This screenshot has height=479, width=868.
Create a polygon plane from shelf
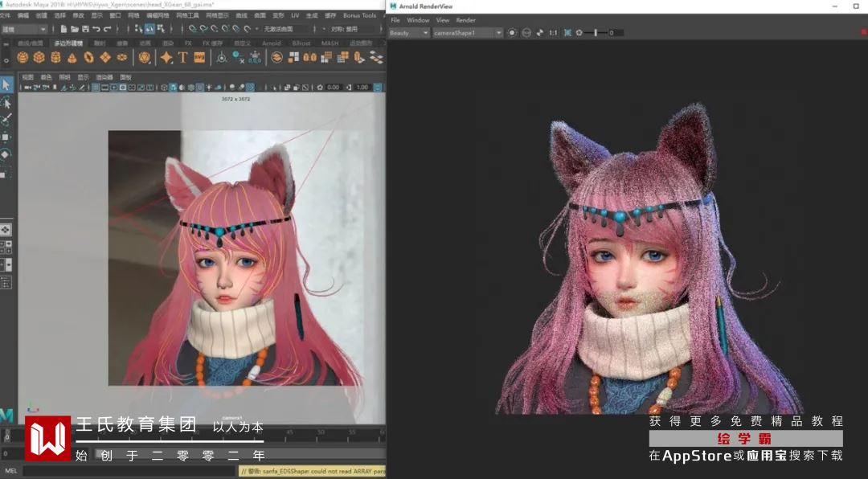105,57
